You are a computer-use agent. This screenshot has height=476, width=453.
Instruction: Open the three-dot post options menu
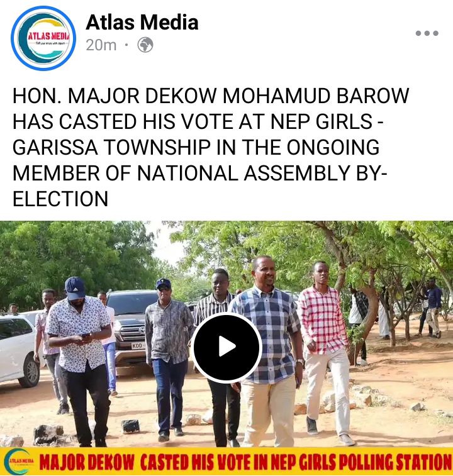[x=427, y=33]
